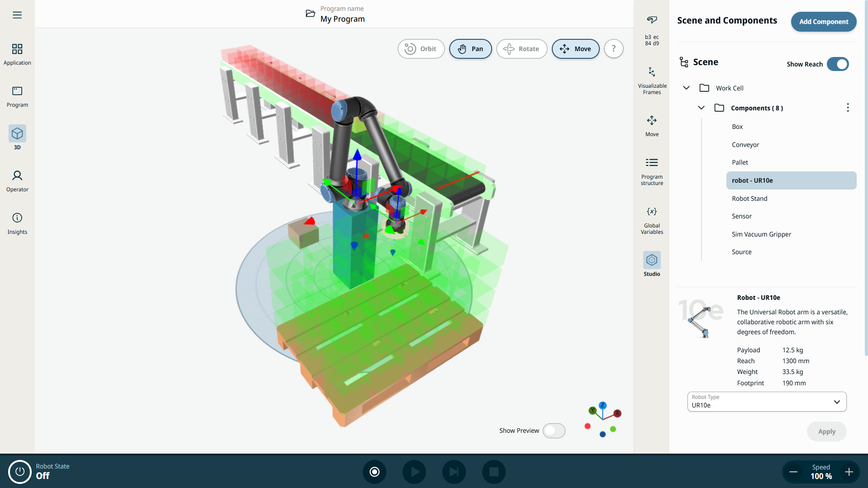Open the Global Variables panel
The image size is (868, 488).
tap(652, 220)
